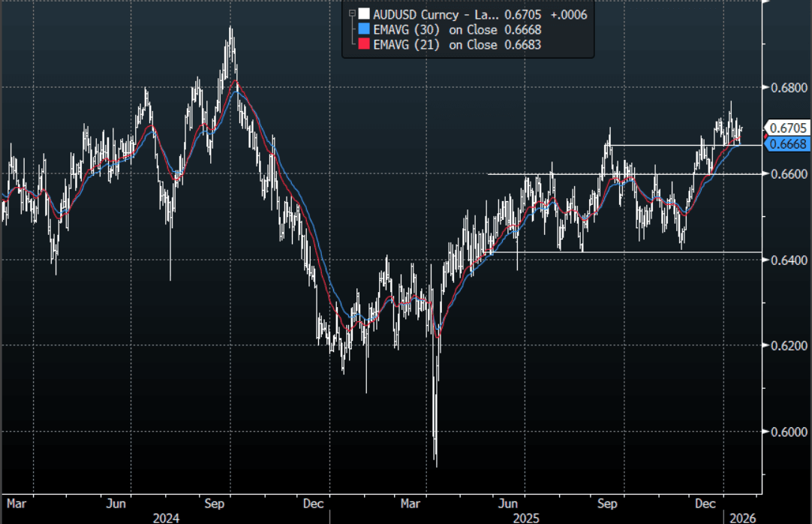The width and height of the screenshot is (812, 524).
Task: Click the +.0006 change value in legend
Action: 569,14
